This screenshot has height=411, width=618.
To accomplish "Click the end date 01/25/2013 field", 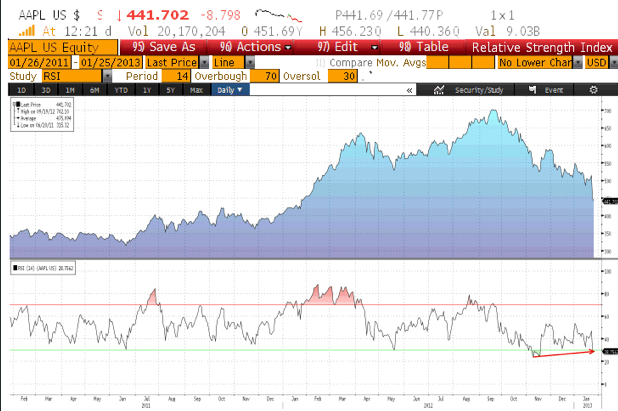I will coord(111,63).
